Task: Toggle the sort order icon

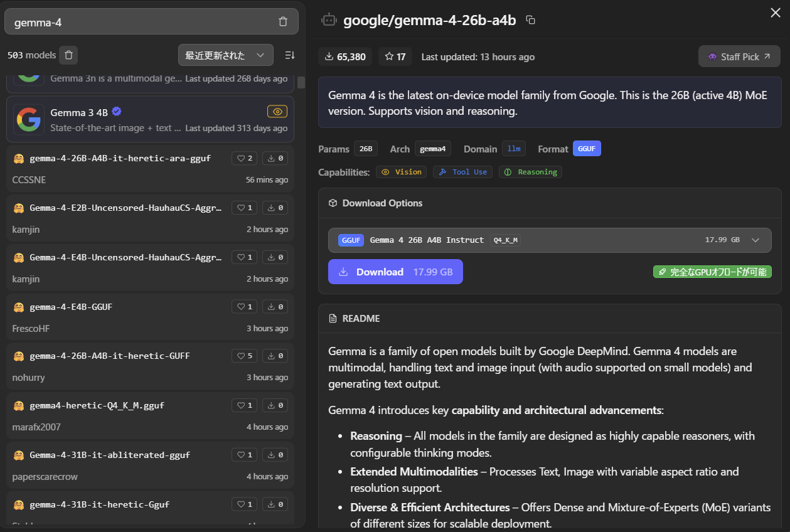Action: (x=289, y=55)
